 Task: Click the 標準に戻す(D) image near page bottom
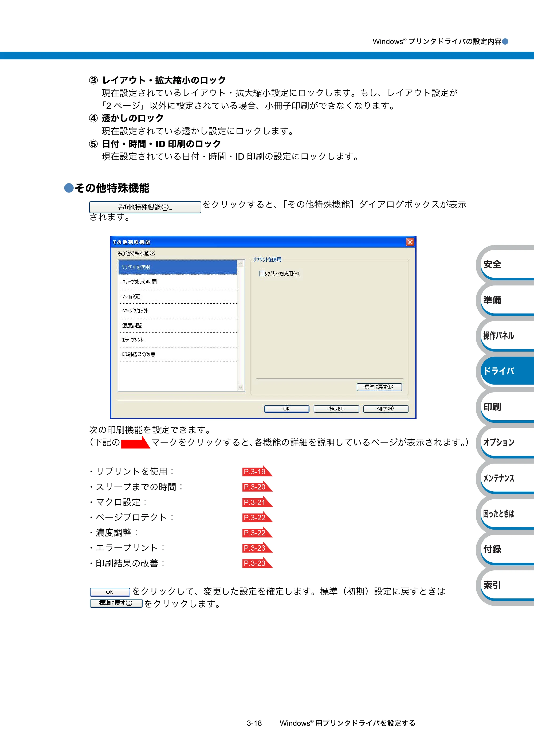(x=116, y=603)
